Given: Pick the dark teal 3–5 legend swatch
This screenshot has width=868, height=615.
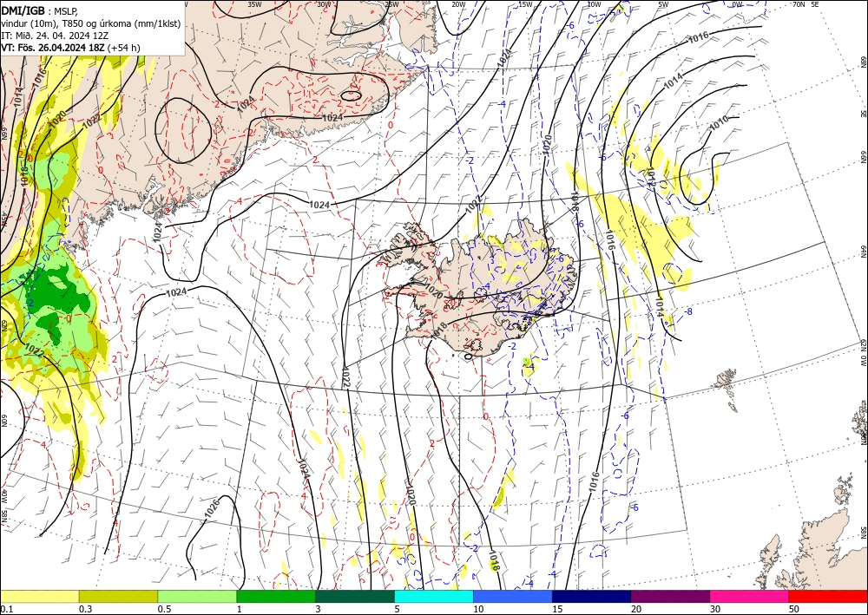Looking at the screenshot, I should point(355,596).
